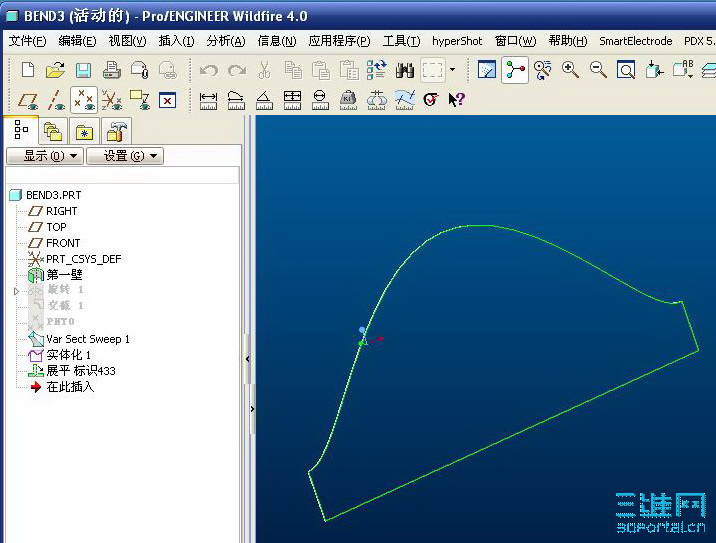
Task: Zoom in with magnifier plus icon
Action: [x=570, y=70]
